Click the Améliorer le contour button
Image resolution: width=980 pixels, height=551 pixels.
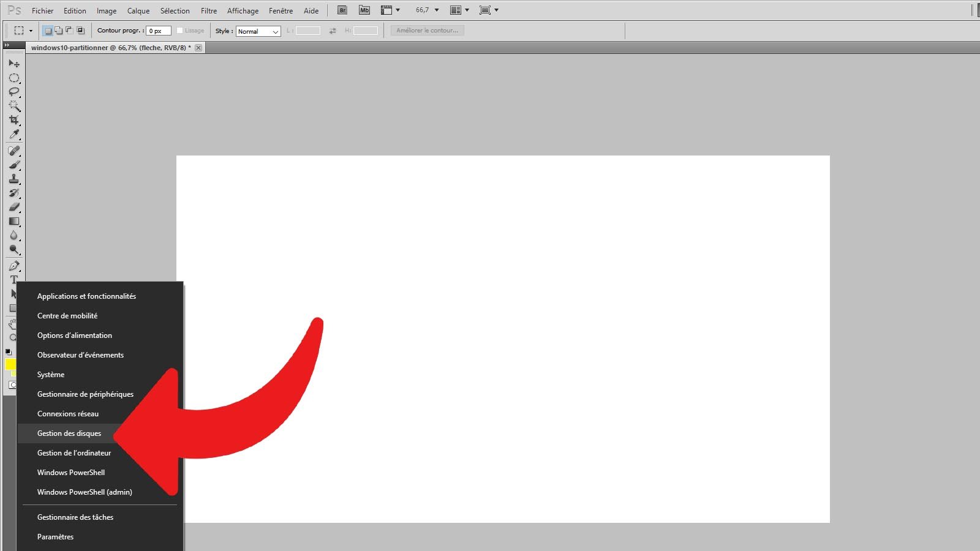pyautogui.click(x=427, y=31)
